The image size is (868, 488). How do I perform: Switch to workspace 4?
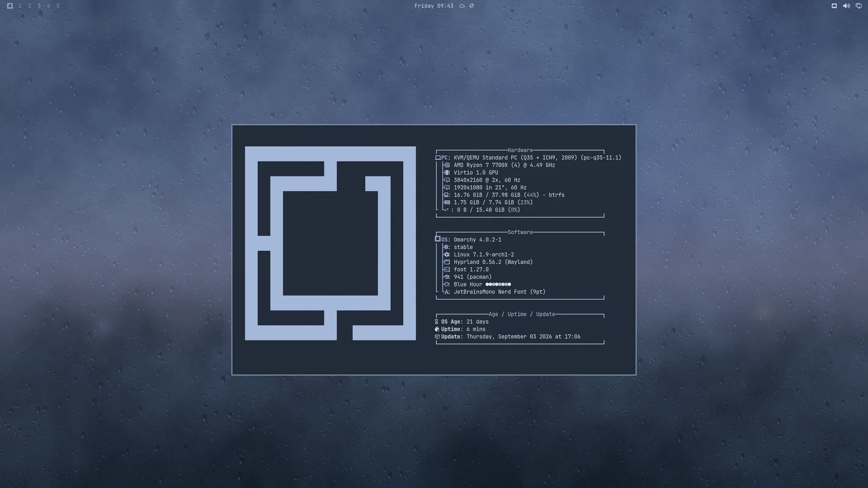coord(48,6)
